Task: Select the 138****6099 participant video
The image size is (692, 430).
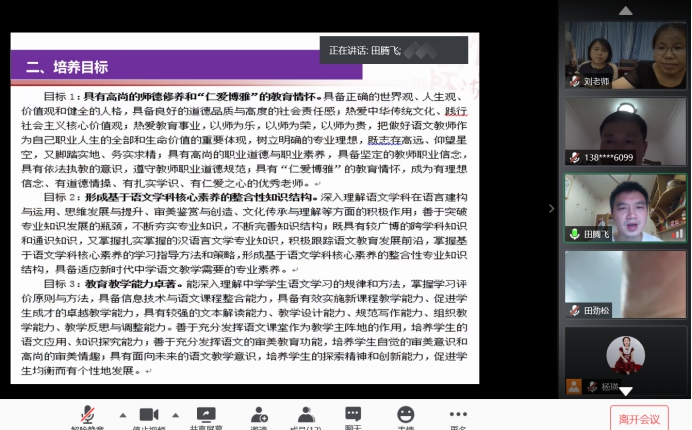Action: (x=624, y=131)
